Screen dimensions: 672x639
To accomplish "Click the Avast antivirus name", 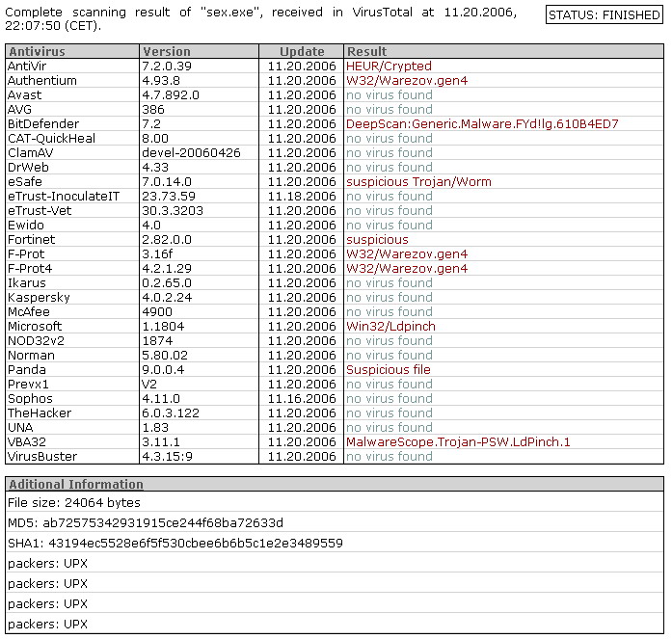I will [x=25, y=95].
